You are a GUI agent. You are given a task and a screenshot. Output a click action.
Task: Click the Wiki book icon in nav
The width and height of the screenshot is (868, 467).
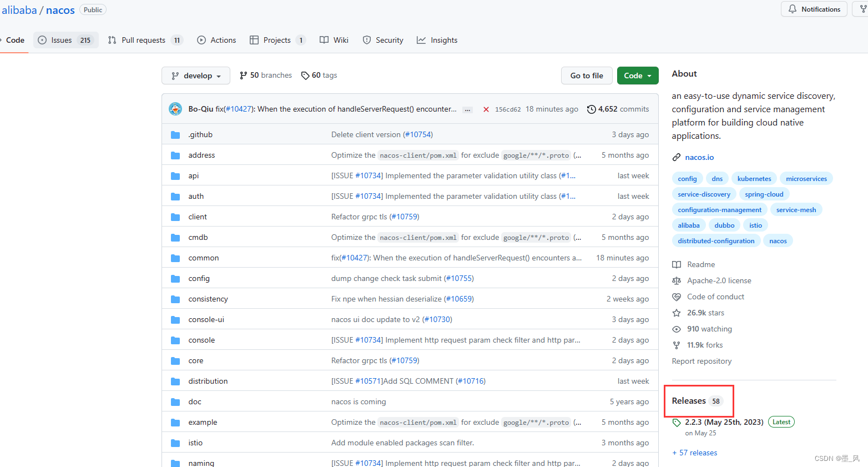click(324, 40)
